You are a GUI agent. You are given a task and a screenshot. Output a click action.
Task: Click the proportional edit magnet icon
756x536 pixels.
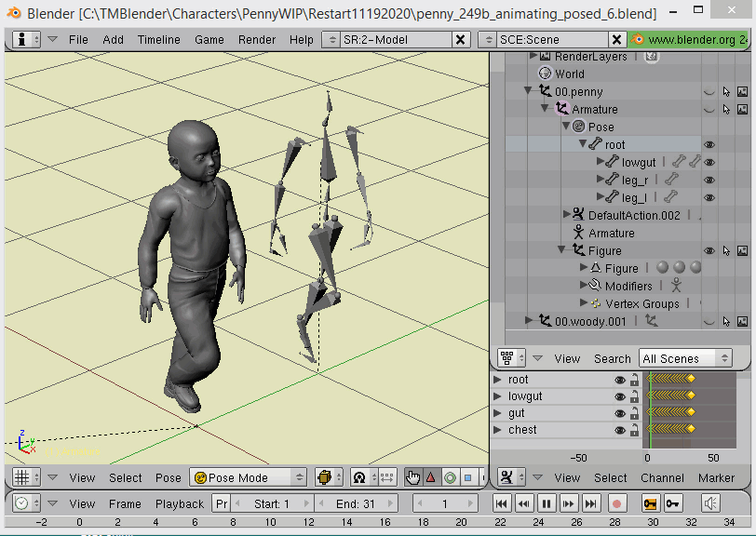pyautogui.click(x=358, y=477)
